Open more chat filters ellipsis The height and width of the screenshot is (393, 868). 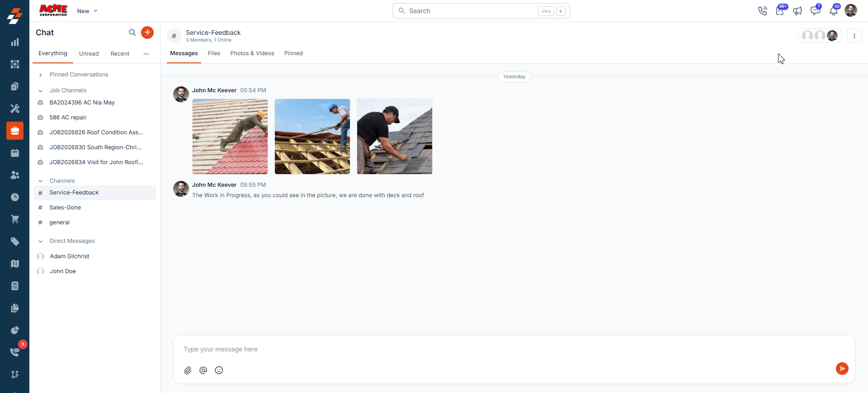[x=146, y=54]
